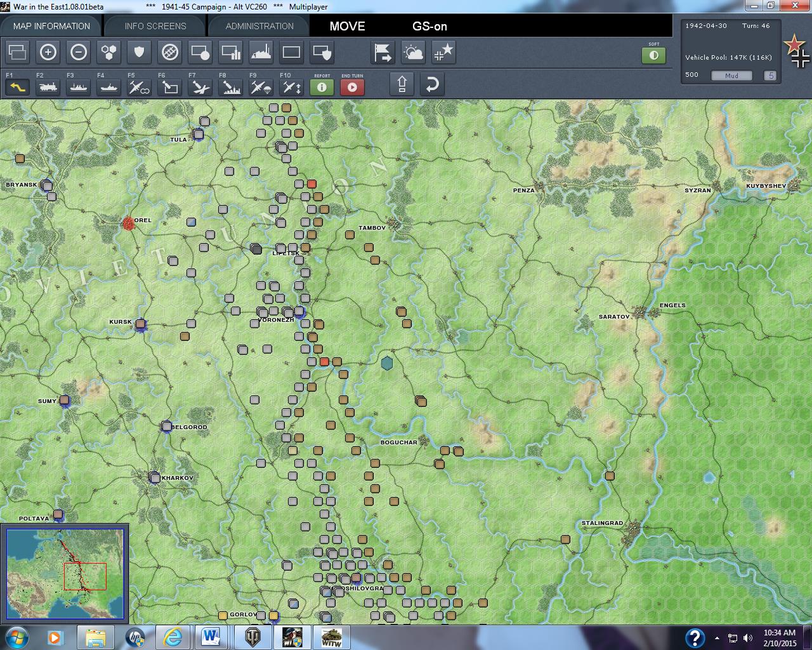Click the Vehicle Pool 147K text
The image size is (812, 650).
(728, 58)
